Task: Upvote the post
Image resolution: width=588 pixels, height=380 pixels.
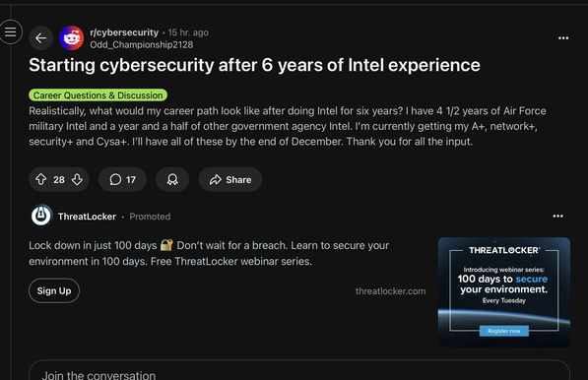Action: (41, 179)
